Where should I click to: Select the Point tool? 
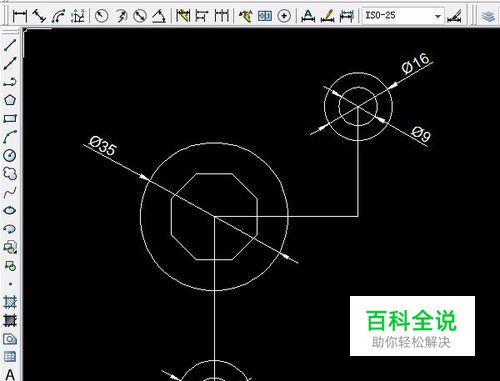point(10,284)
